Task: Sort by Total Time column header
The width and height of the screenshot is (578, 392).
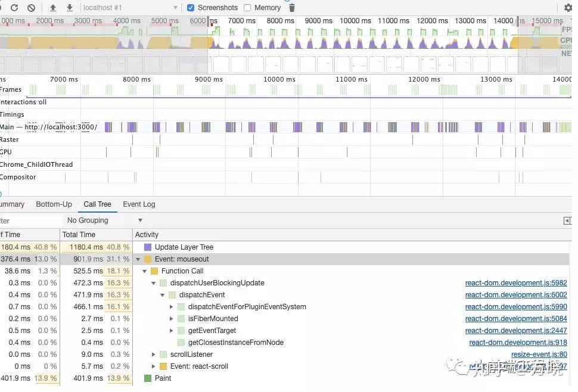Action: coord(96,235)
